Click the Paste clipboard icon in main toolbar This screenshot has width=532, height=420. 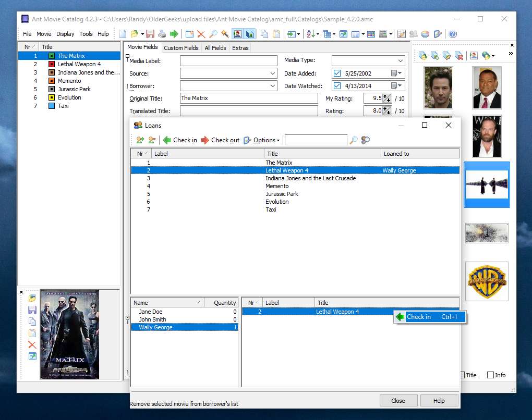(x=276, y=34)
